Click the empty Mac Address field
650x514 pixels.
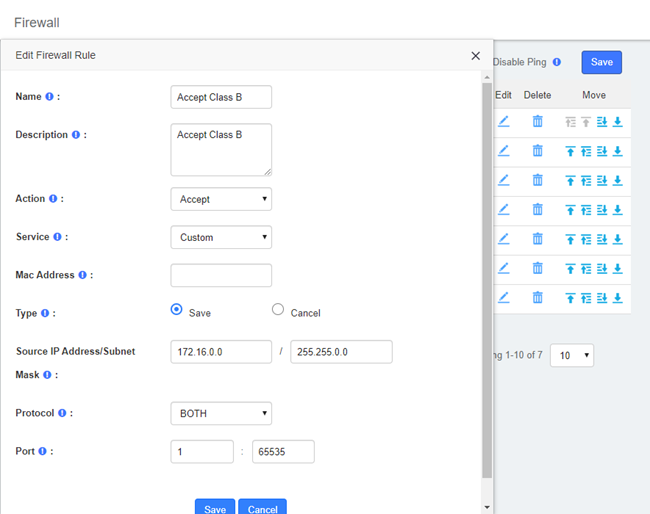pos(221,275)
